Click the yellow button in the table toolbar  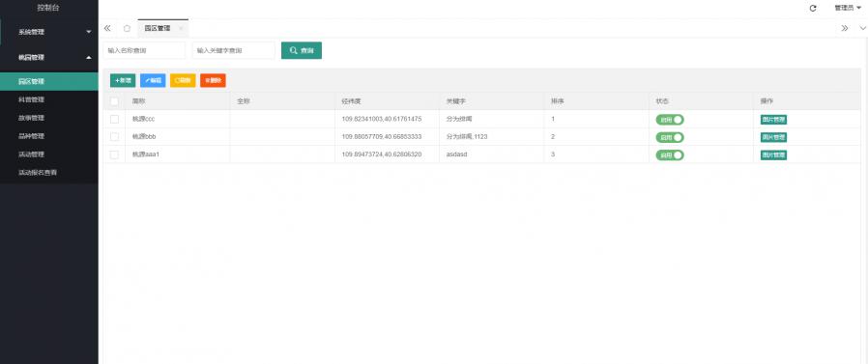(183, 80)
